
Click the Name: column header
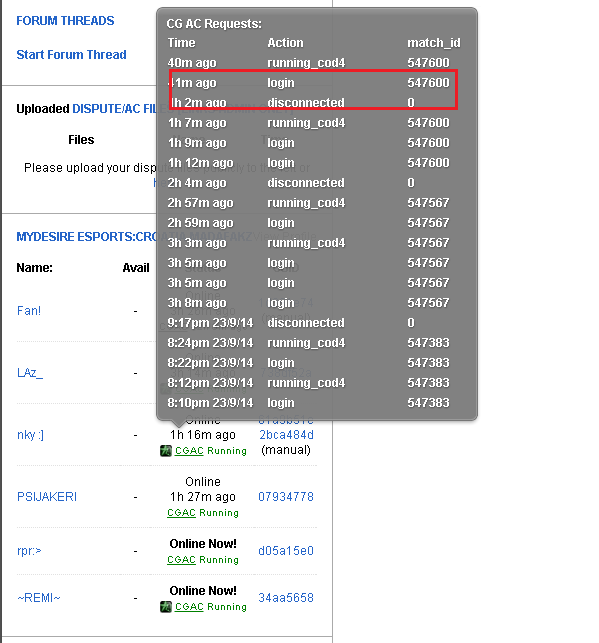click(x=34, y=268)
